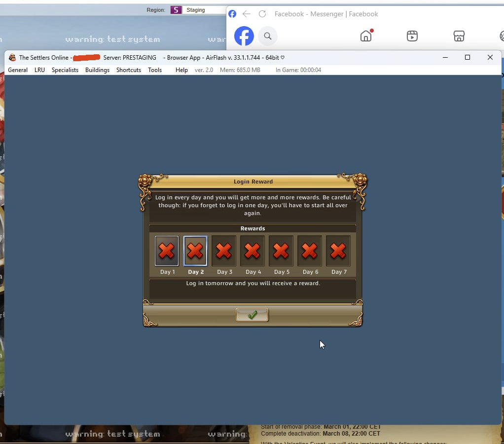Image resolution: width=504 pixels, height=444 pixels.
Task: Click the Facebook logo in the Facebook window
Action: (244, 36)
